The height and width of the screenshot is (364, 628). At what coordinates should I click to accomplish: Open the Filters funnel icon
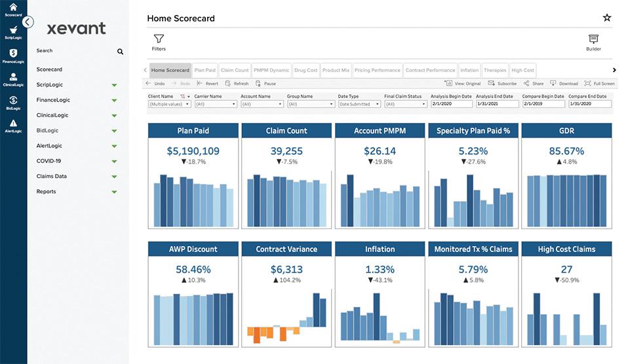159,39
